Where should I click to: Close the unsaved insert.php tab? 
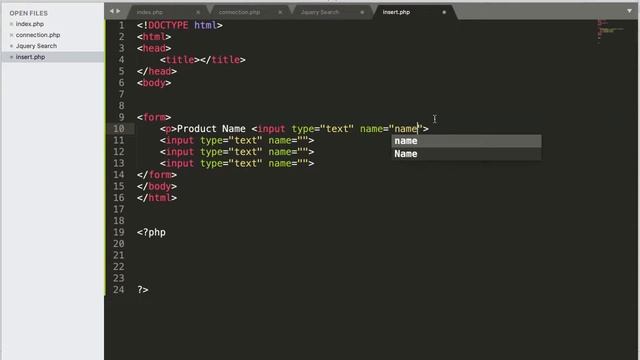click(444, 12)
